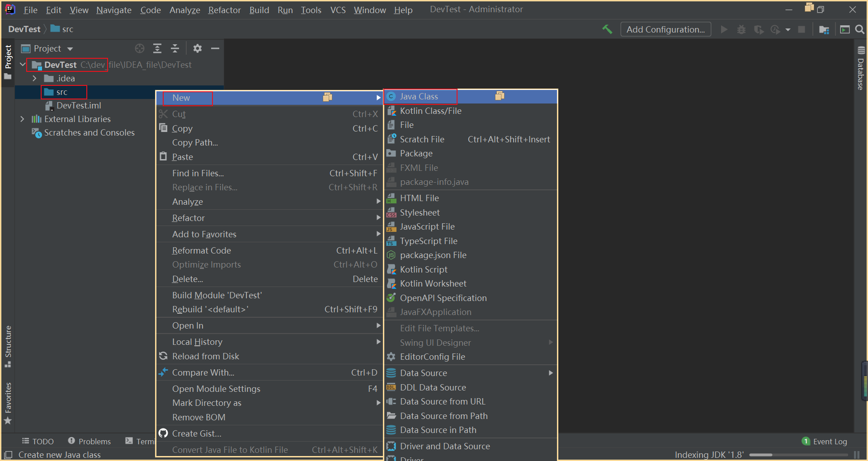This screenshot has width=868, height=461.
Task: Choose Data Source from URL
Action: [x=471, y=401]
